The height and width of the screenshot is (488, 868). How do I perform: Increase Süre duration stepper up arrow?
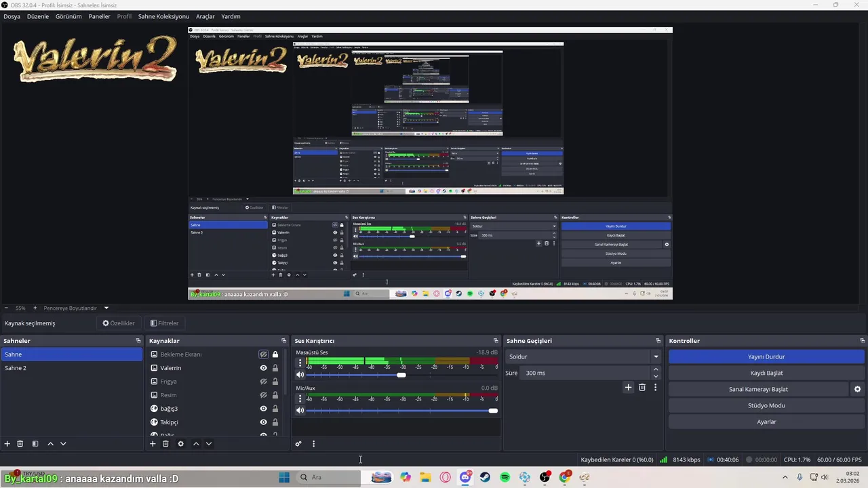point(656,369)
